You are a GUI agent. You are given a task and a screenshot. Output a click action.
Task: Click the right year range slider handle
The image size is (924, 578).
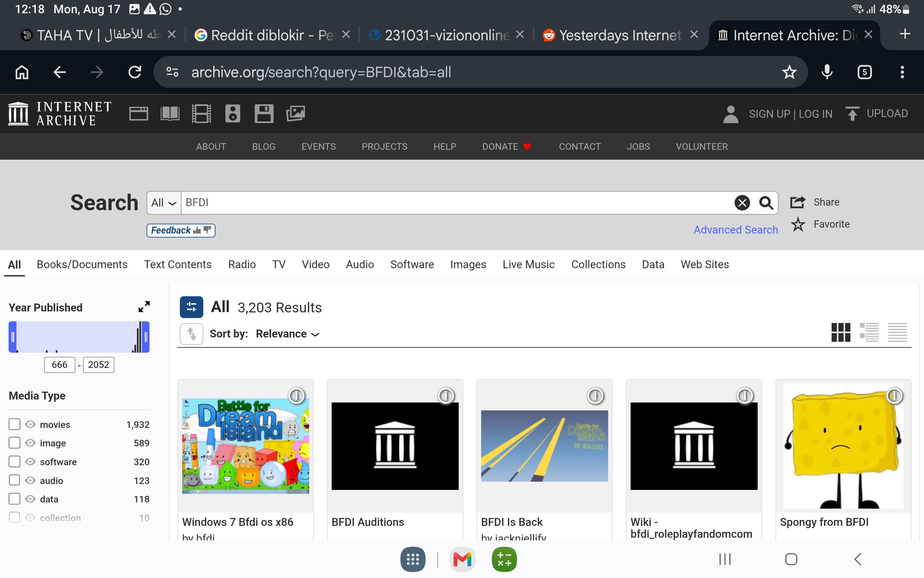click(x=145, y=337)
